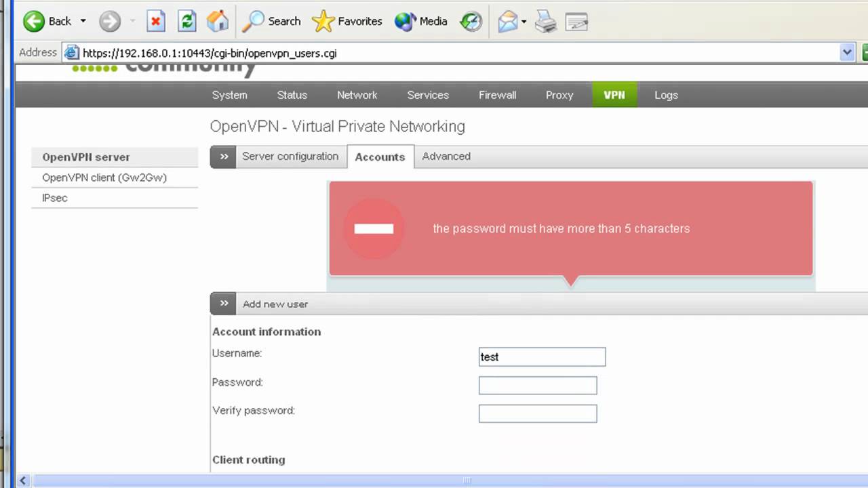Click the Username field containing test
Screen dimensions: 868x488
(x=542, y=357)
